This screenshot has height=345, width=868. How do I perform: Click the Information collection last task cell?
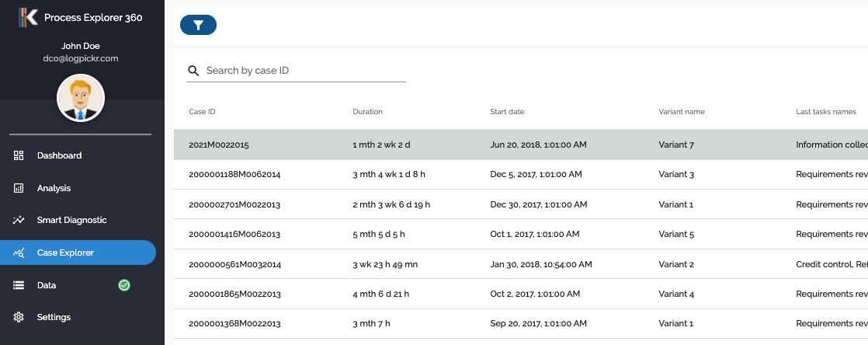click(832, 145)
